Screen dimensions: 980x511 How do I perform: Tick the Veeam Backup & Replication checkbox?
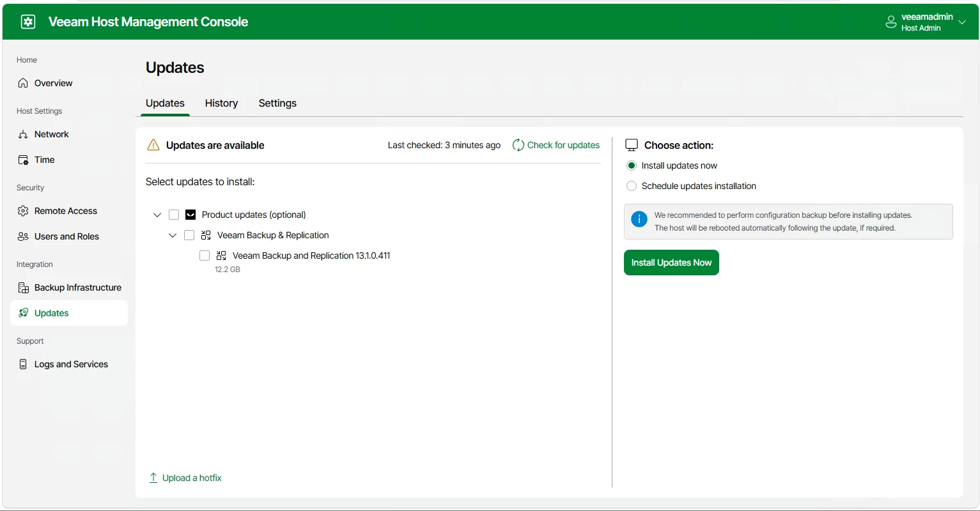point(189,235)
